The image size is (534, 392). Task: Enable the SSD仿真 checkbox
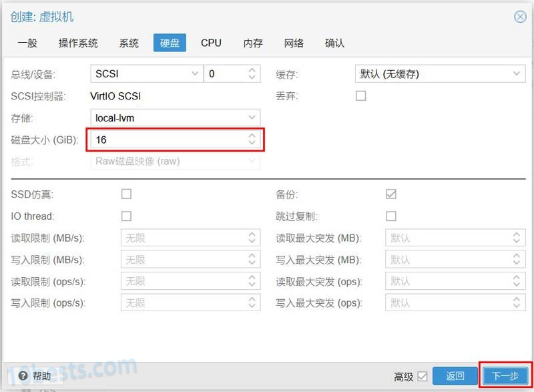[126, 194]
